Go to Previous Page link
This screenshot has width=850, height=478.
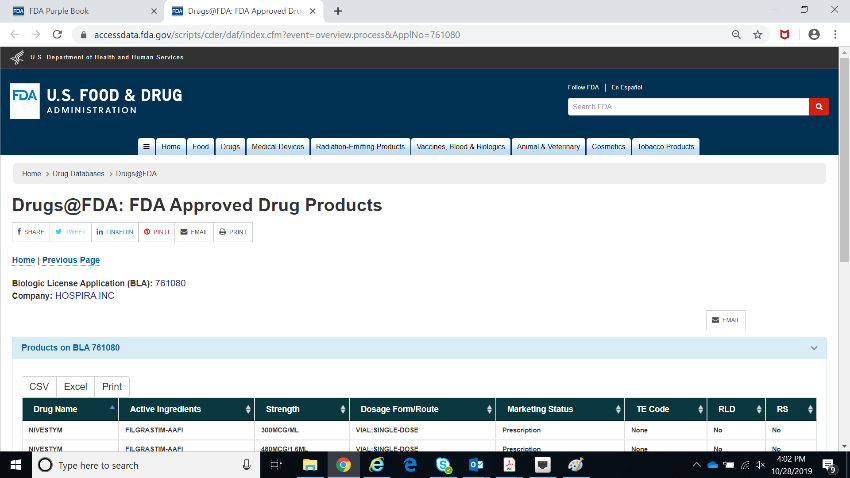(x=71, y=260)
